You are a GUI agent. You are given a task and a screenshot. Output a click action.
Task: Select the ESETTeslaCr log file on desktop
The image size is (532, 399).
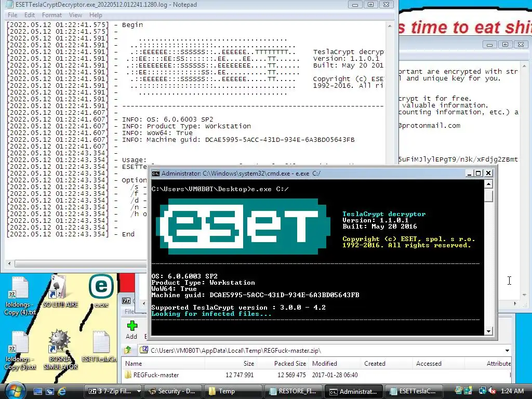click(100, 346)
